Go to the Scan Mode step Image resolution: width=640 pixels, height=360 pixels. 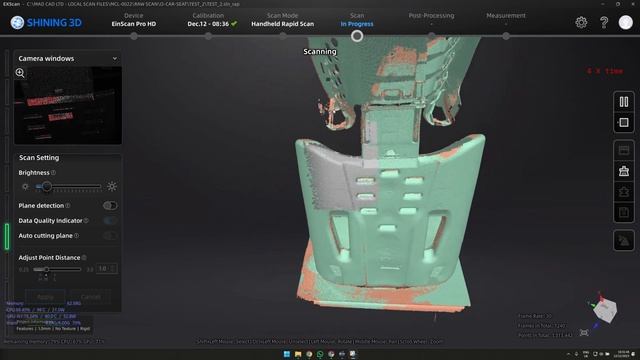coord(282,20)
